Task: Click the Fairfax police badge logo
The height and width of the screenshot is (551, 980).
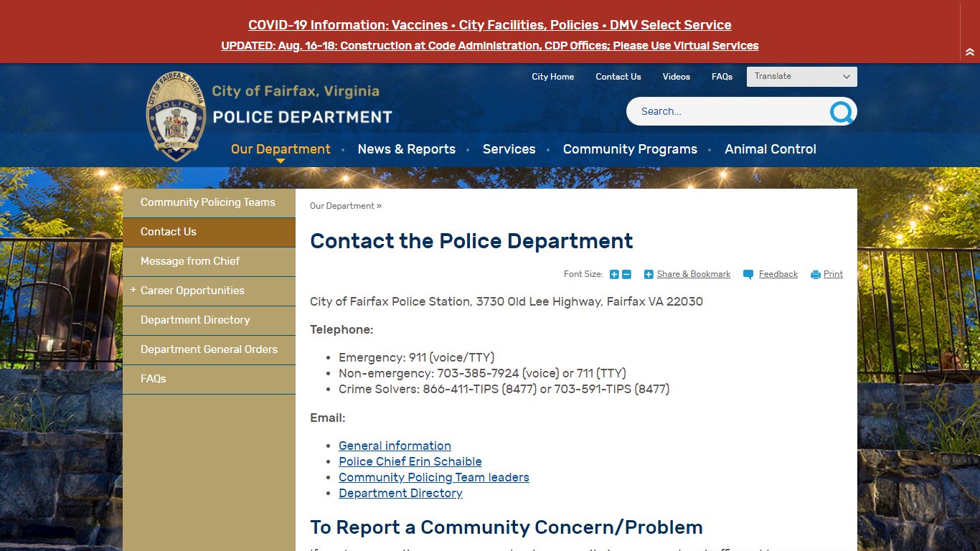Action: tap(176, 116)
